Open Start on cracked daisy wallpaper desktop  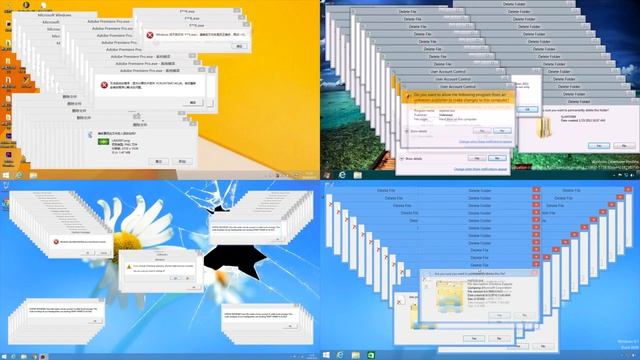[4, 357]
